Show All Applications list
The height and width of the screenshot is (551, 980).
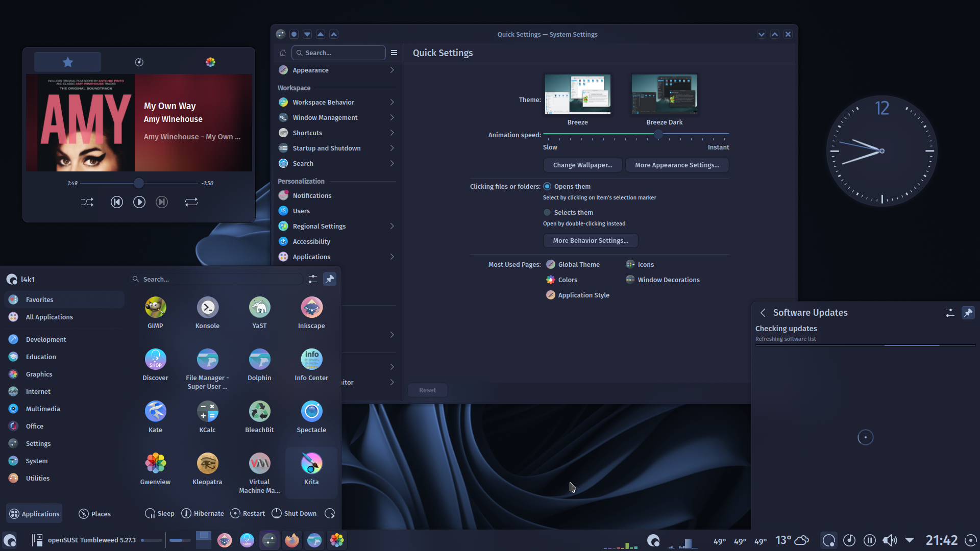coord(64,317)
